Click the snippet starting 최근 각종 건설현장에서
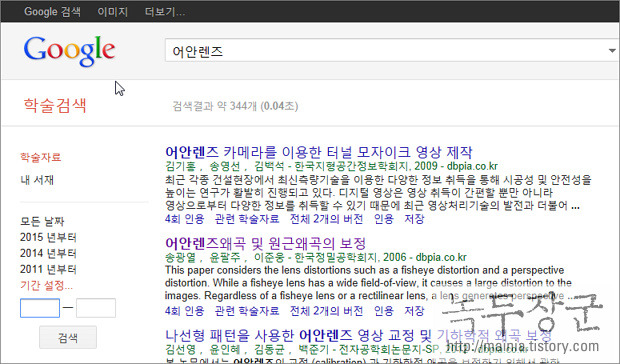The width and height of the screenshot is (620, 364). [x=378, y=193]
